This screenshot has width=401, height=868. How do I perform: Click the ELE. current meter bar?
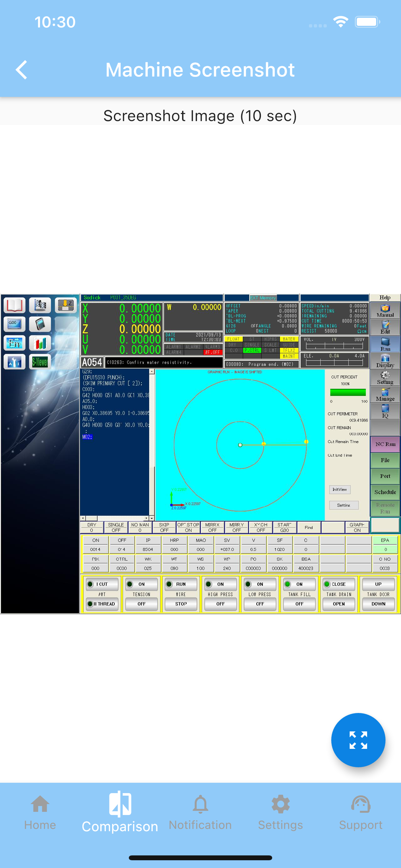point(334,363)
